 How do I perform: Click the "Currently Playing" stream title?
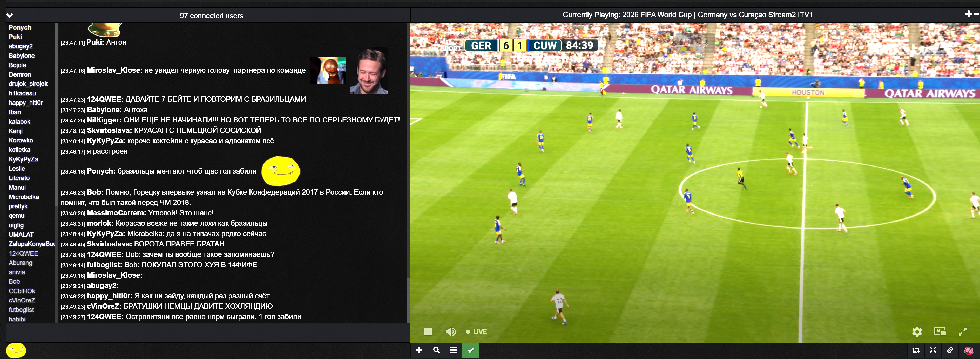[x=687, y=15]
